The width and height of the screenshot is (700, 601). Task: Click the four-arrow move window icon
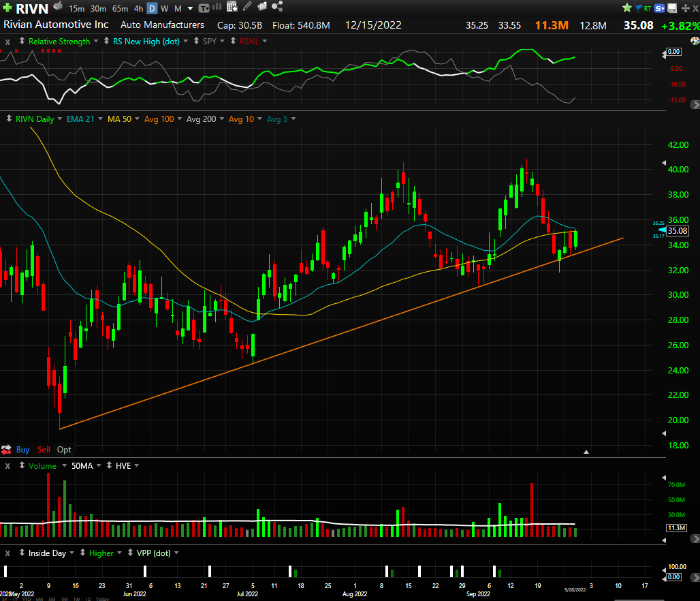point(685,8)
